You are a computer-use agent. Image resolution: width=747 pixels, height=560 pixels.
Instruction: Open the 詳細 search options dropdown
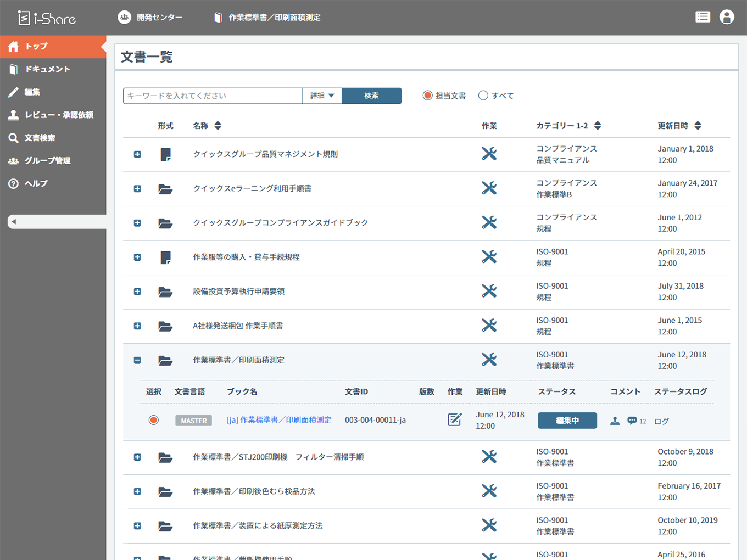(322, 96)
